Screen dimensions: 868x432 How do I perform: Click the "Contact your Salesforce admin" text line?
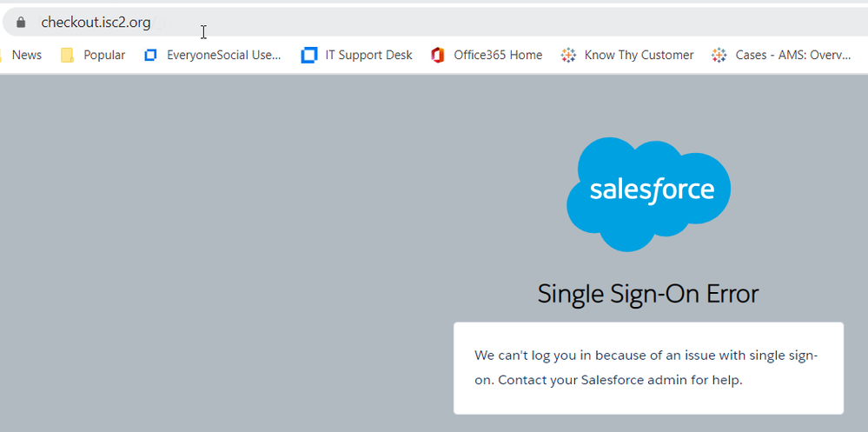coord(620,380)
